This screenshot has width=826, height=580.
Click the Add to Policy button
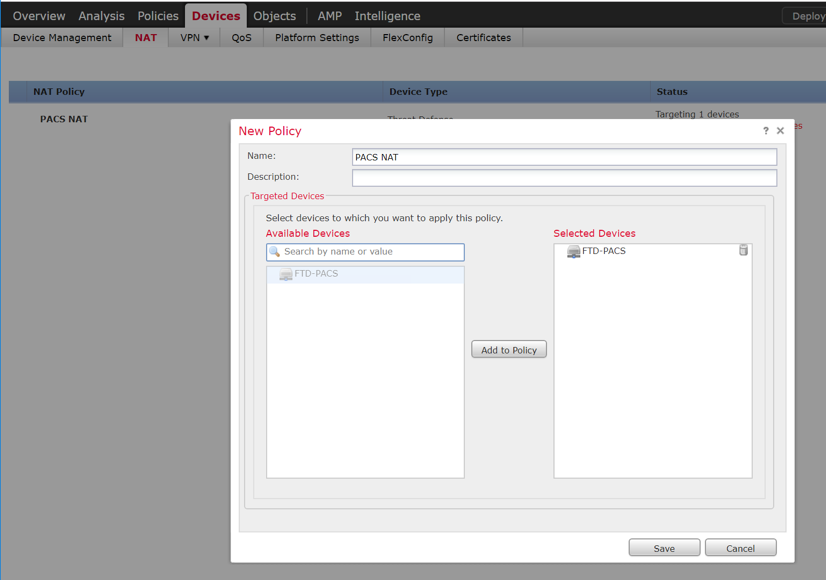(x=508, y=349)
